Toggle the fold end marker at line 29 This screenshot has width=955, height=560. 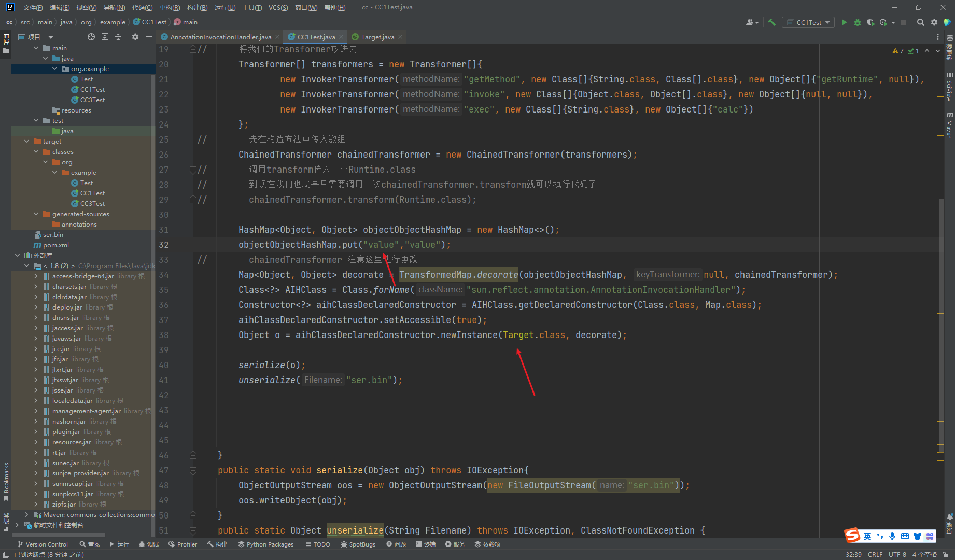[193, 200]
